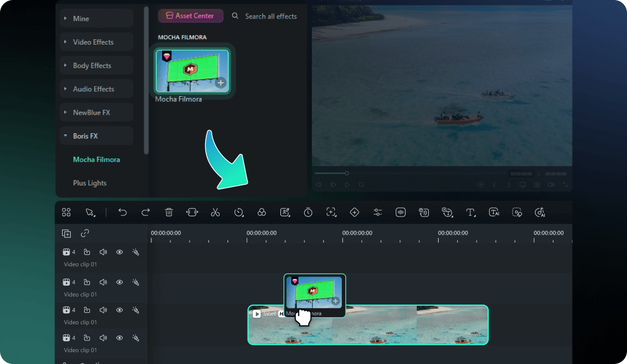The image size is (627, 364).
Task: Open the three-circles color tool
Action: click(261, 213)
